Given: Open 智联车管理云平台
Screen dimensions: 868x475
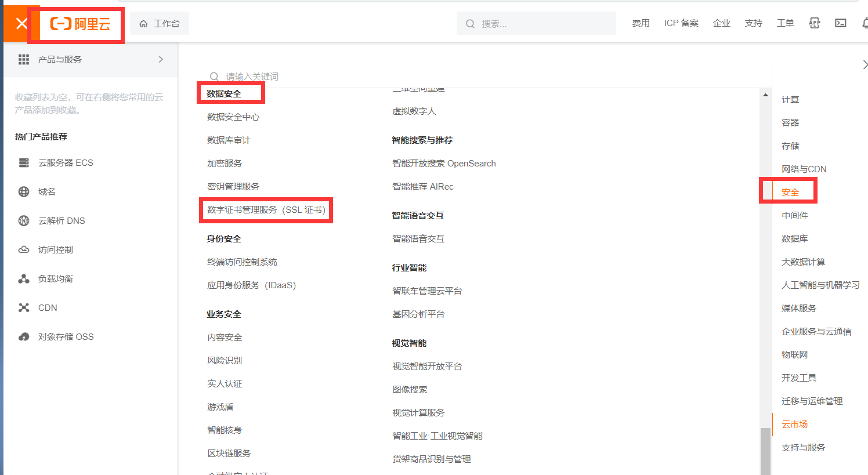Looking at the screenshot, I should pos(427,291).
